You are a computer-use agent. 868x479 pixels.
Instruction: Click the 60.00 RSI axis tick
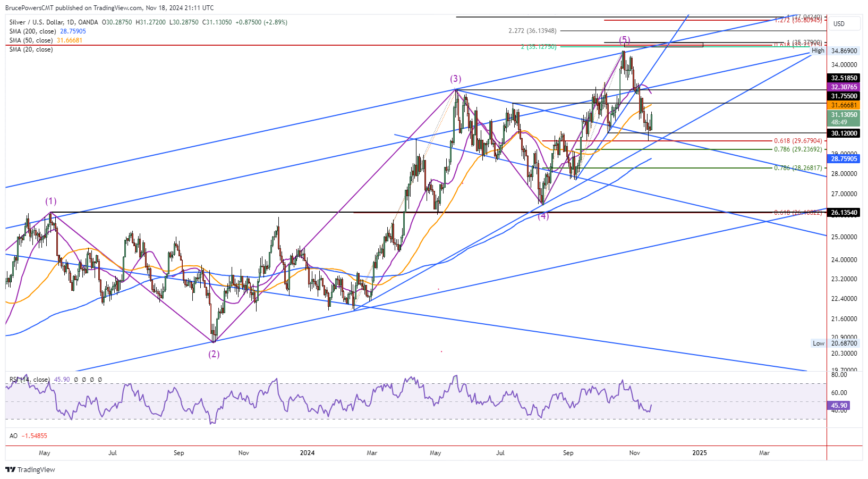[839, 393]
